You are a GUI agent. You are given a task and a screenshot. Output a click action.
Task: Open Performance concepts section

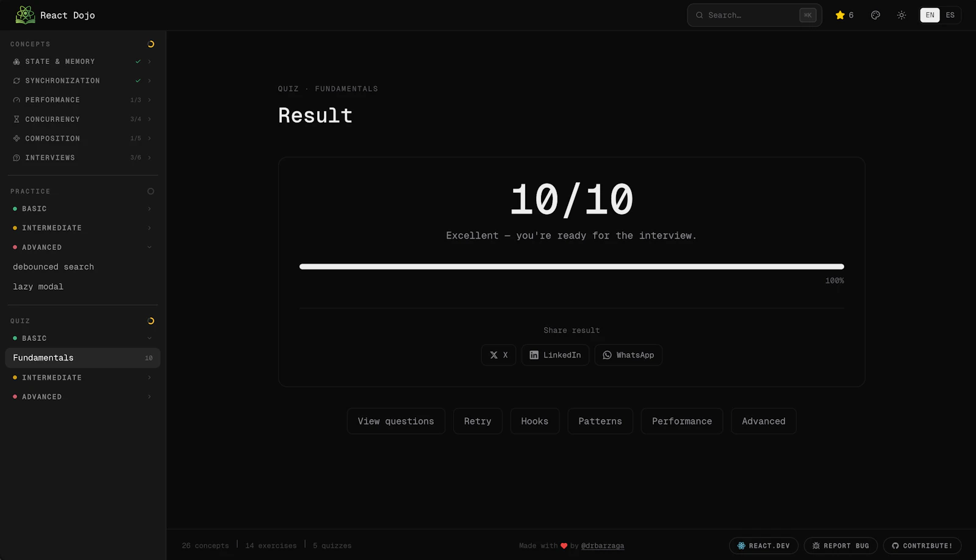(x=52, y=100)
